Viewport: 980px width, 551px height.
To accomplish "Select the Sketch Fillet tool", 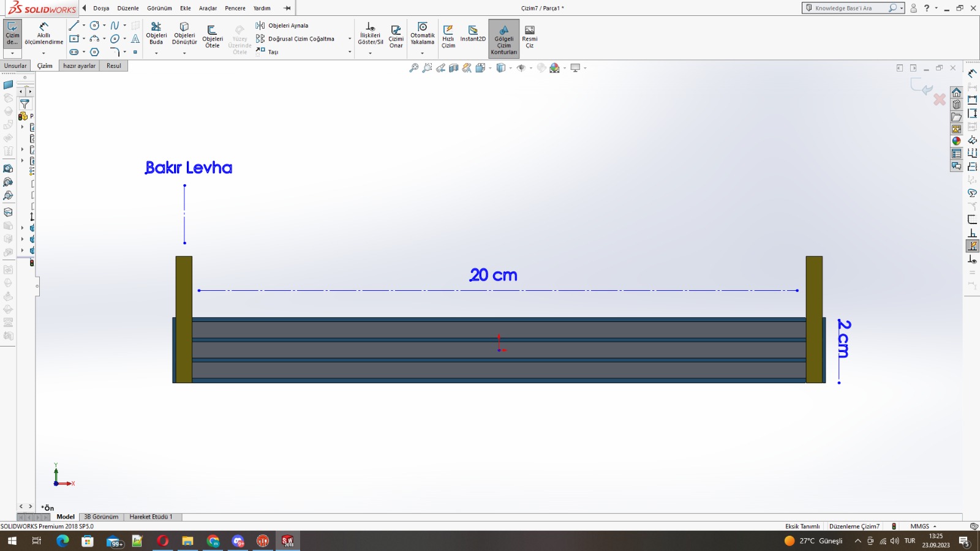I will 115,52.
